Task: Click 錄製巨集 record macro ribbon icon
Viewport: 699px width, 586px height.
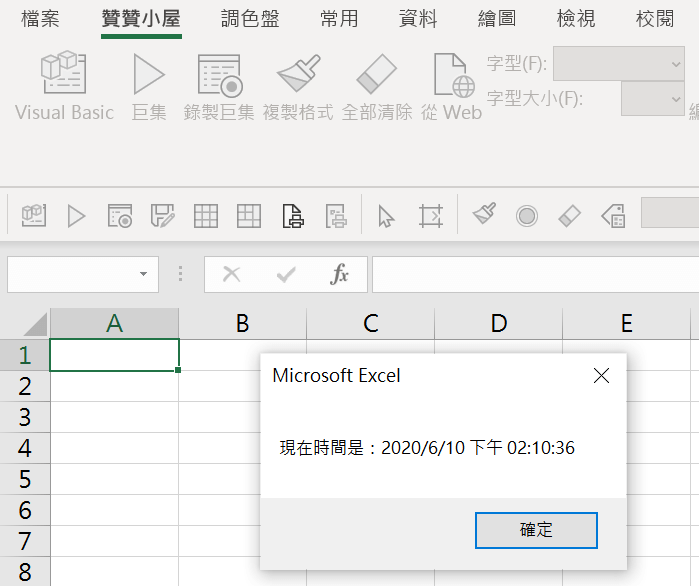Action: pyautogui.click(x=219, y=86)
